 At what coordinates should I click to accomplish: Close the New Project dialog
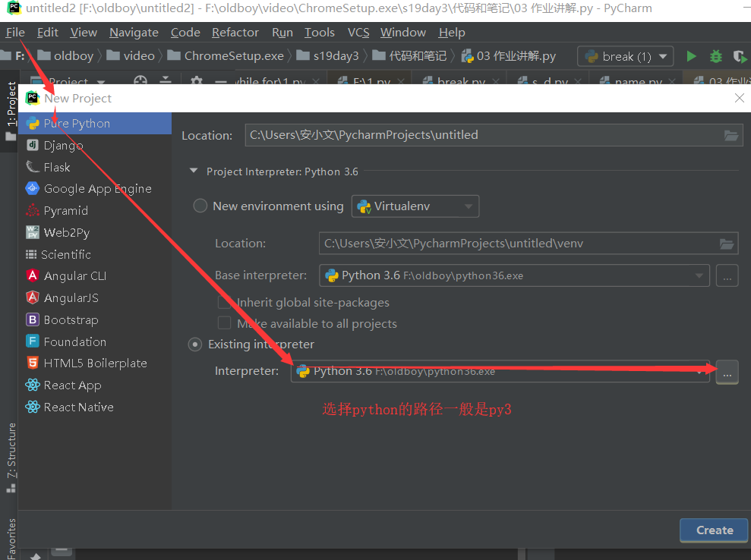pyautogui.click(x=740, y=98)
